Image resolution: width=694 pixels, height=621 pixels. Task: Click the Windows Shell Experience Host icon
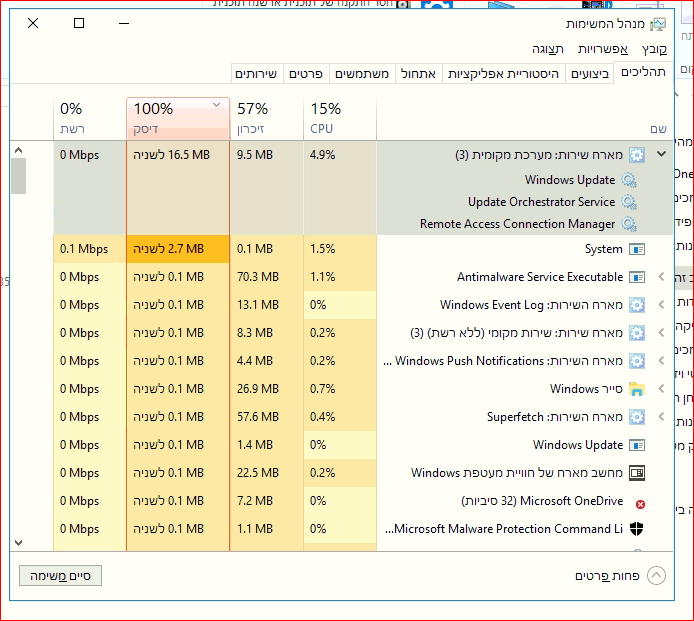pos(637,473)
